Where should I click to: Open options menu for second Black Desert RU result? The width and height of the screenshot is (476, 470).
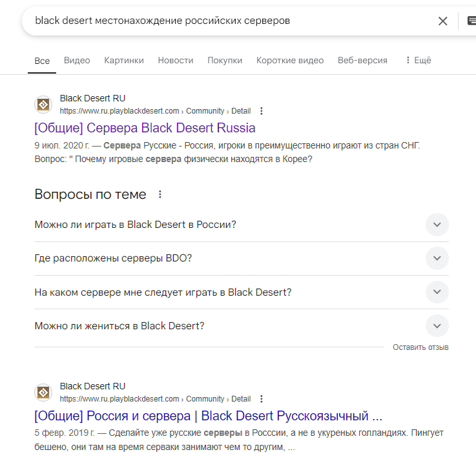click(x=262, y=399)
